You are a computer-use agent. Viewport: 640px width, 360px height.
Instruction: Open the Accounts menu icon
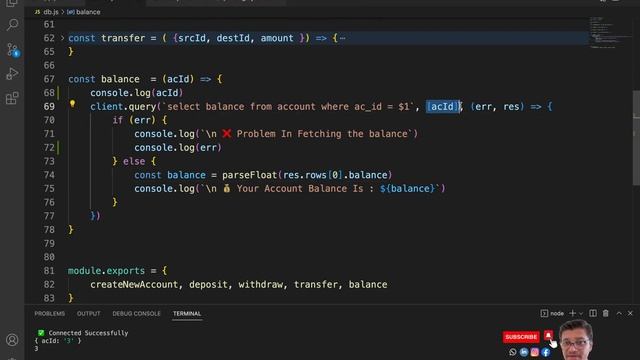(x=12, y=340)
